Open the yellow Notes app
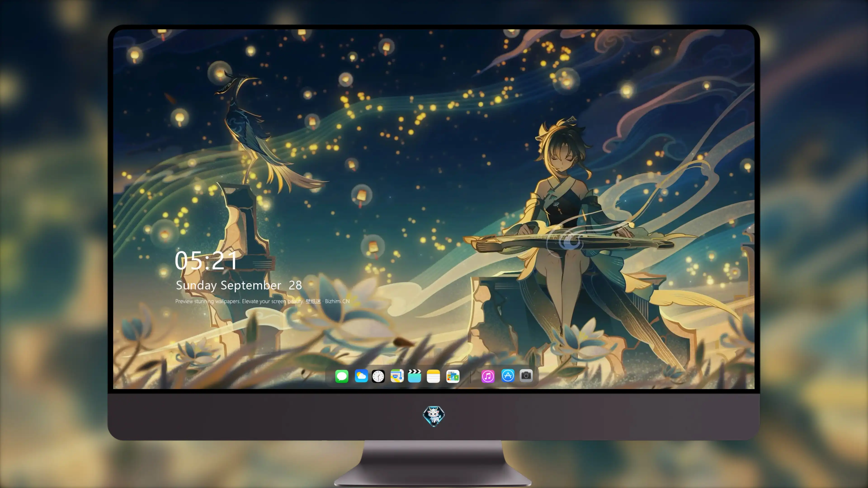Screen dimensions: 868x488 click(x=433, y=376)
